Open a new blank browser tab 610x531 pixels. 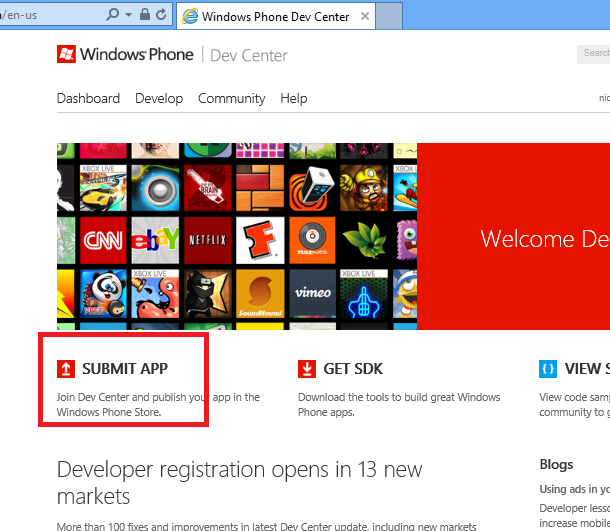[x=390, y=16]
